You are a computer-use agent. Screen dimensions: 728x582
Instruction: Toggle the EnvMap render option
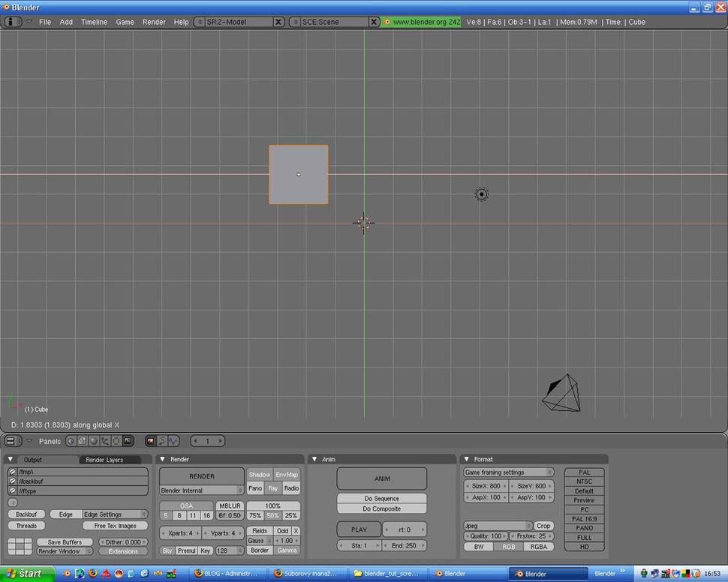point(287,475)
